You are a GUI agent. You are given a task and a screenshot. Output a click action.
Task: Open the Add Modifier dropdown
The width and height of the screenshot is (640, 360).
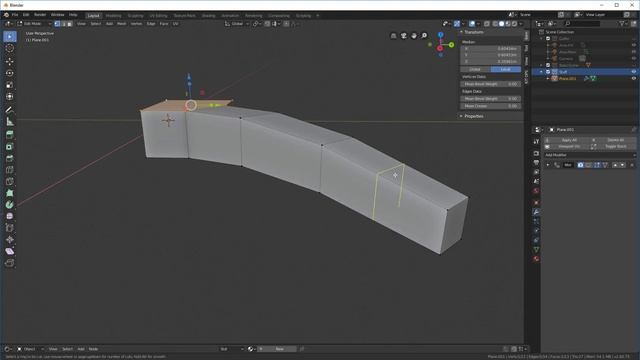[x=589, y=155]
